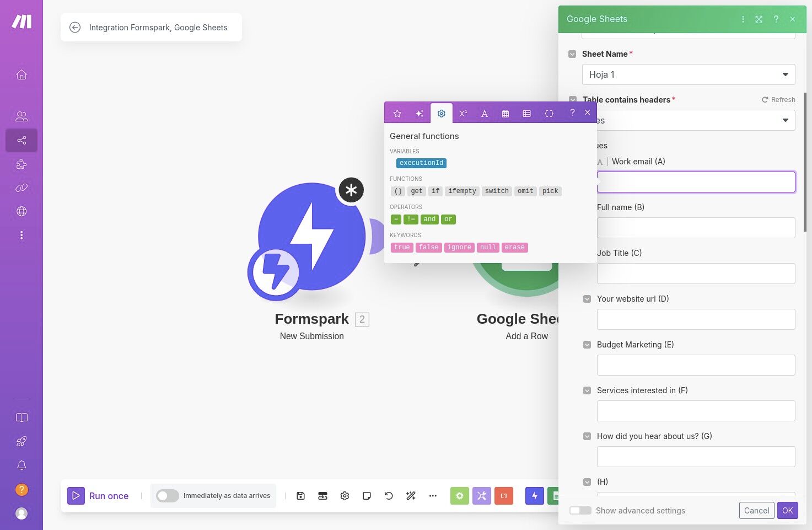Click the Formspark instant trigger bolt badge

click(x=275, y=272)
